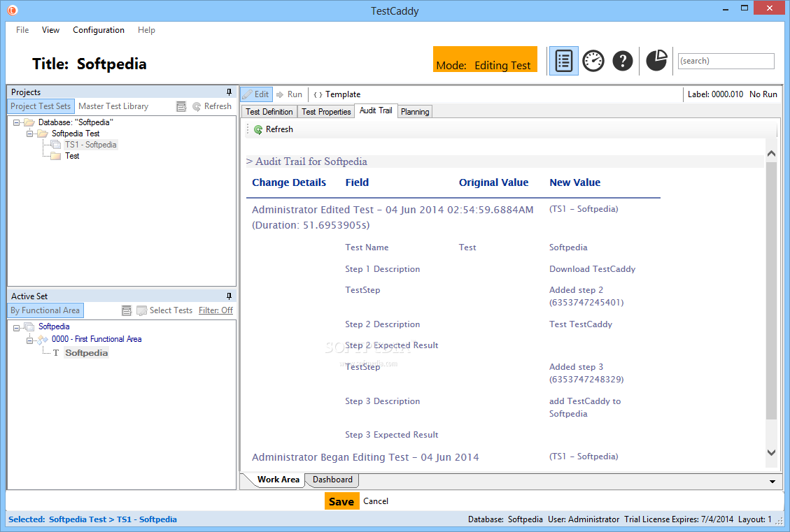Viewport: 790px width, 532px height.
Task: Select TS1 - Softpedia in the project tree
Action: (x=91, y=145)
